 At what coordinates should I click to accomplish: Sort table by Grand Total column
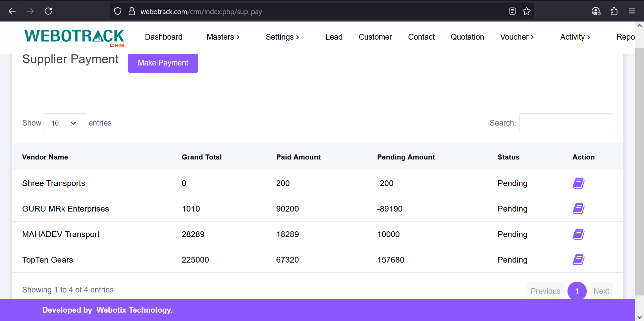pos(202,157)
